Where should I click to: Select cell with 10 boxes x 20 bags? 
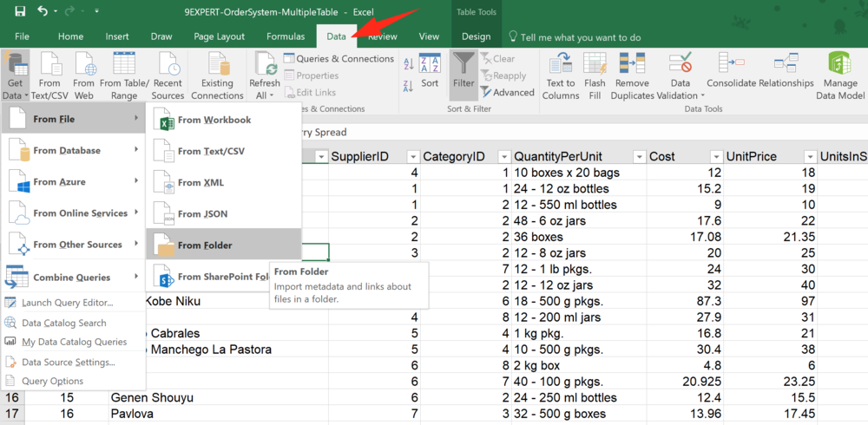578,173
